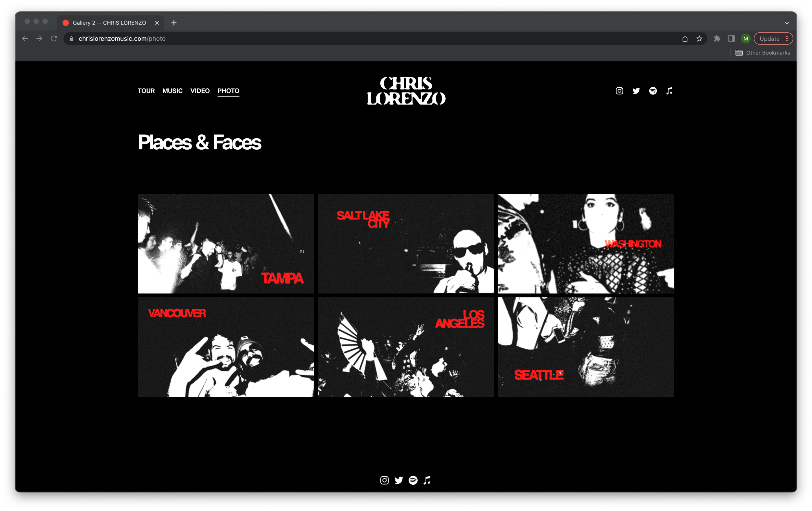The width and height of the screenshot is (812, 511).
Task: Toggle the browser side panel
Action: pos(731,39)
